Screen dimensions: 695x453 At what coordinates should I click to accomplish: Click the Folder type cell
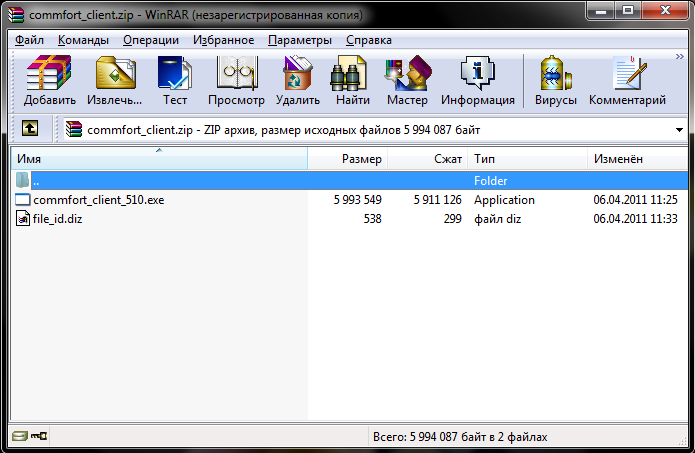pos(490,181)
